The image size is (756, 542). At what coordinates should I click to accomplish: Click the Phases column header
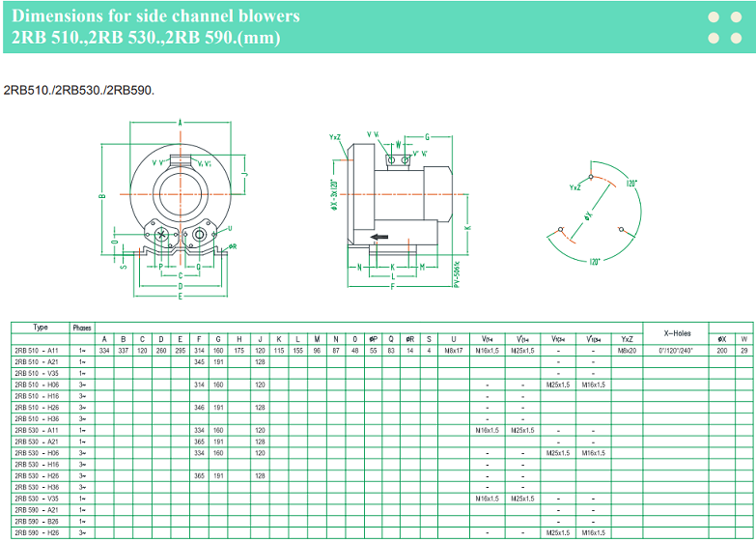click(x=82, y=328)
